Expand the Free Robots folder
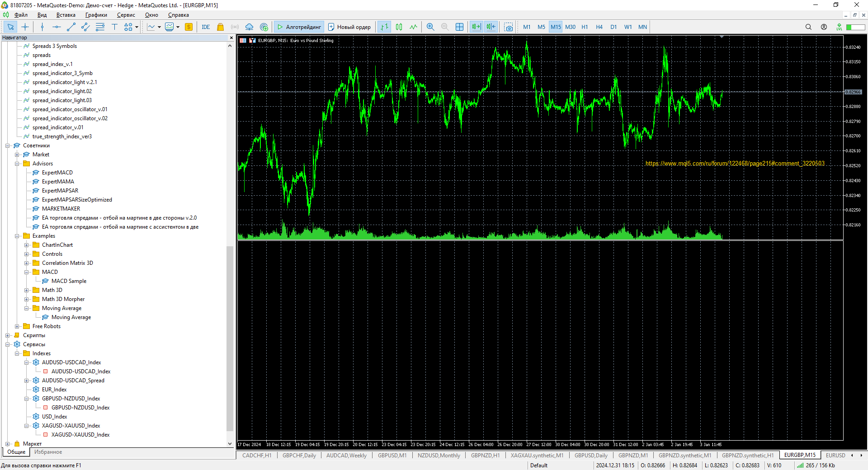The image size is (868, 470). point(17,326)
